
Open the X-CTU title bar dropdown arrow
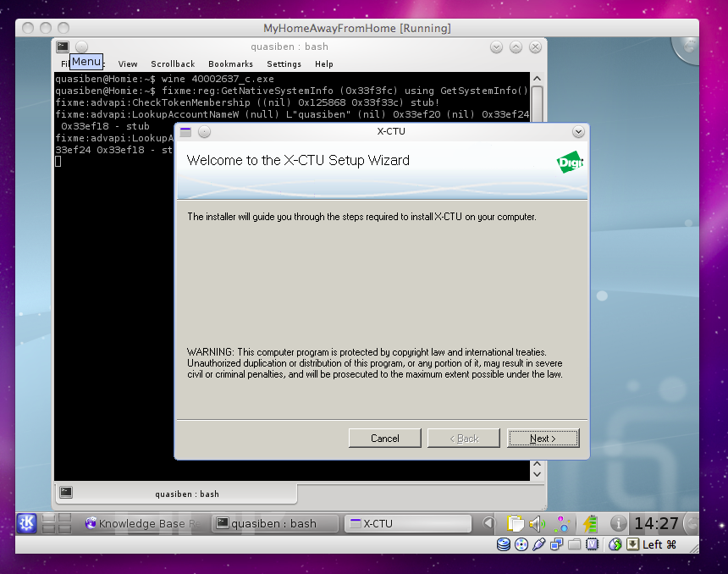578,132
